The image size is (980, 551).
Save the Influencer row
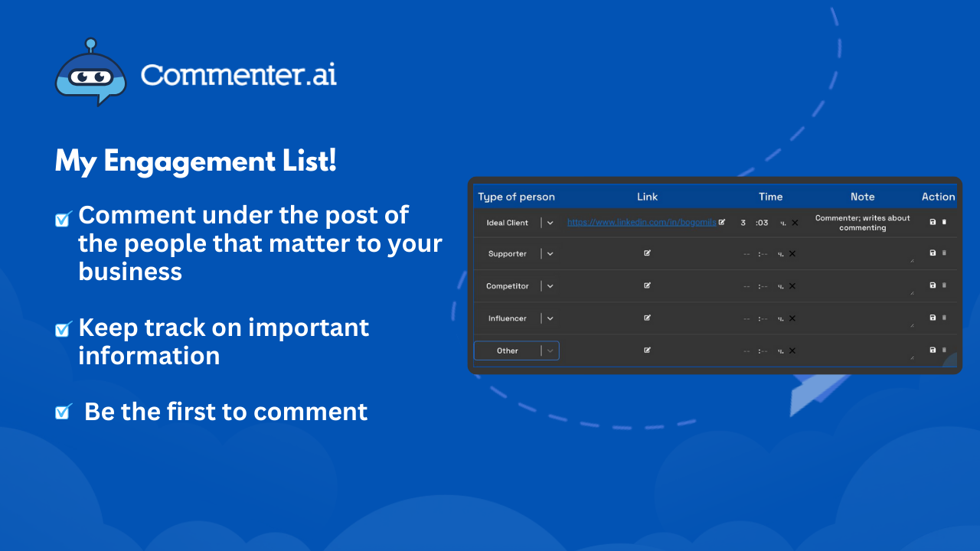(x=933, y=317)
